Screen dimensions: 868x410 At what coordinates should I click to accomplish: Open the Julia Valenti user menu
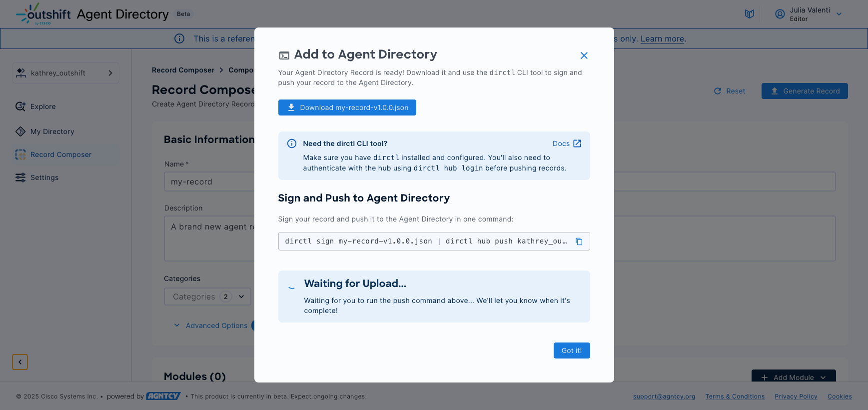click(808, 14)
